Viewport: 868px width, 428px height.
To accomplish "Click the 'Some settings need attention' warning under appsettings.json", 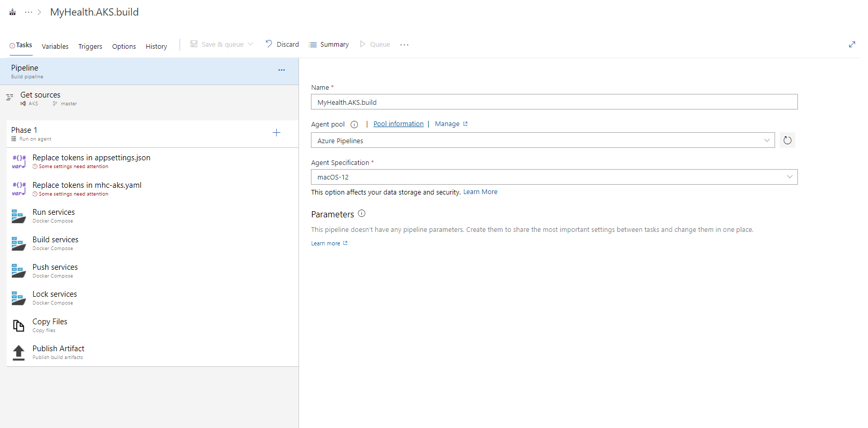I will click(x=71, y=167).
